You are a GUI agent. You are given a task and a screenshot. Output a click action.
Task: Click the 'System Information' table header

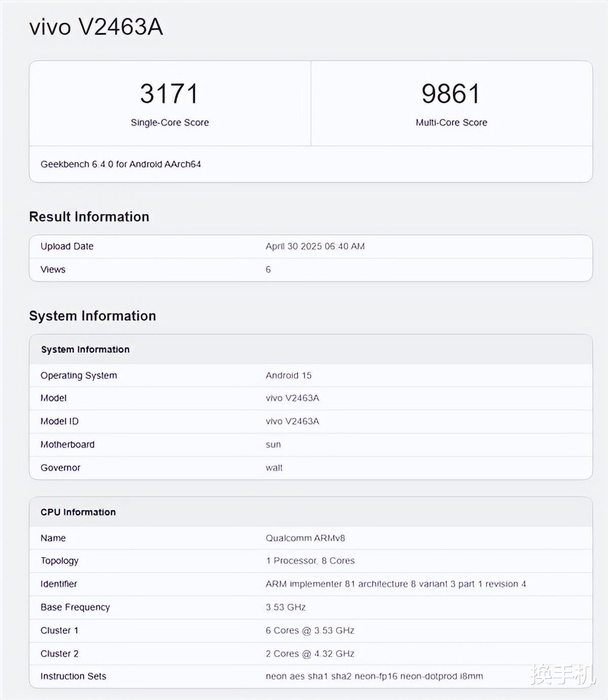85,349
